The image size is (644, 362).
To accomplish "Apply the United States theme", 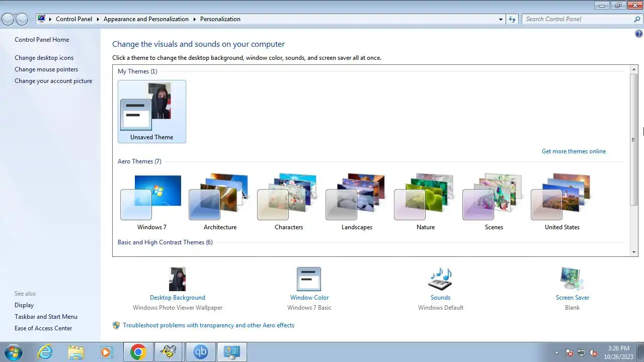I will [562, 202].
